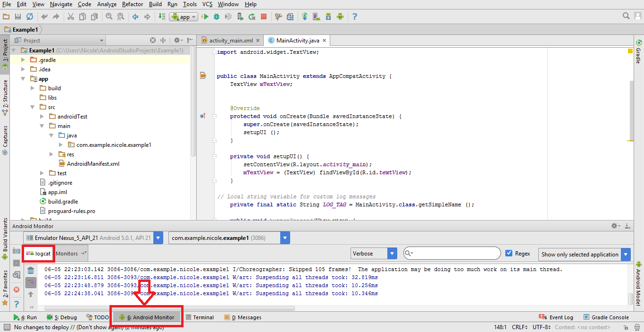This screenshot has height=332, width=644.
Task: Attach debugger to Android process
Action: coord(240,17)
